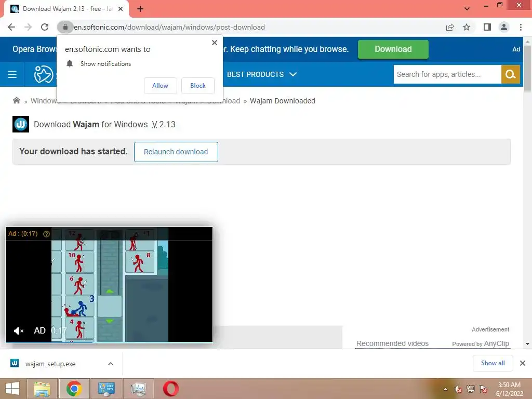Viewport: 532px width, 399px height.
Task: Open the Softonic hamburger menu
Action: click(x=12, y=74)
